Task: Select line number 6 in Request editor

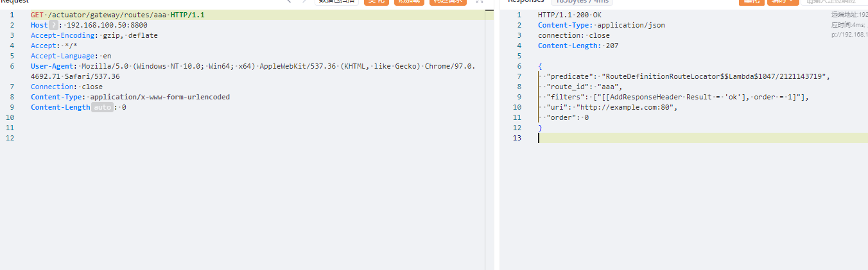Action: (12, 66)
